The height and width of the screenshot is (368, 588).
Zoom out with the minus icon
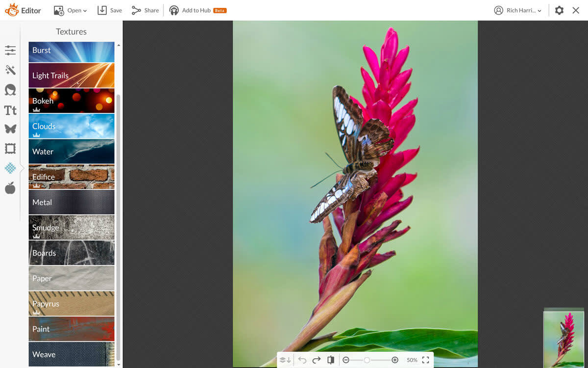[346, 360]
